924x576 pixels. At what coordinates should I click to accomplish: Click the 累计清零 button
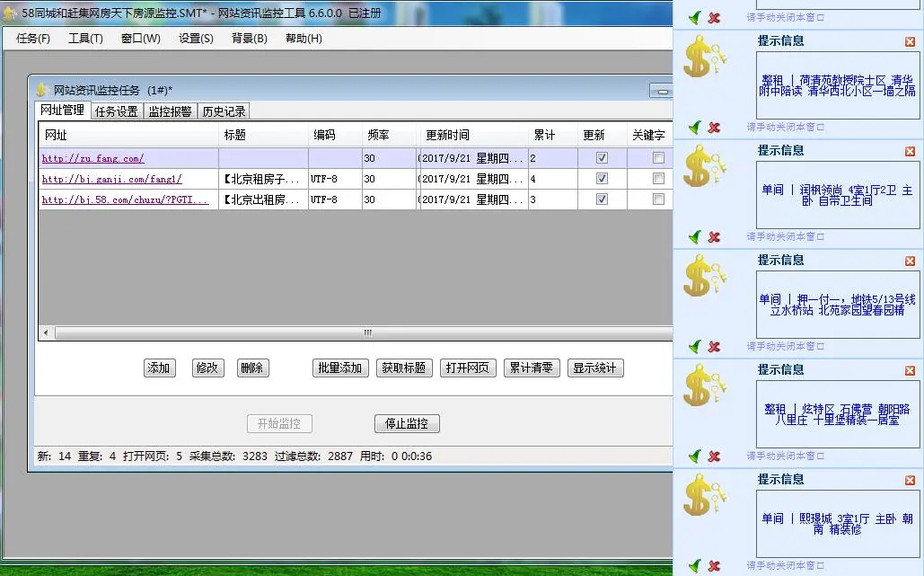click(x=532, y=368)
